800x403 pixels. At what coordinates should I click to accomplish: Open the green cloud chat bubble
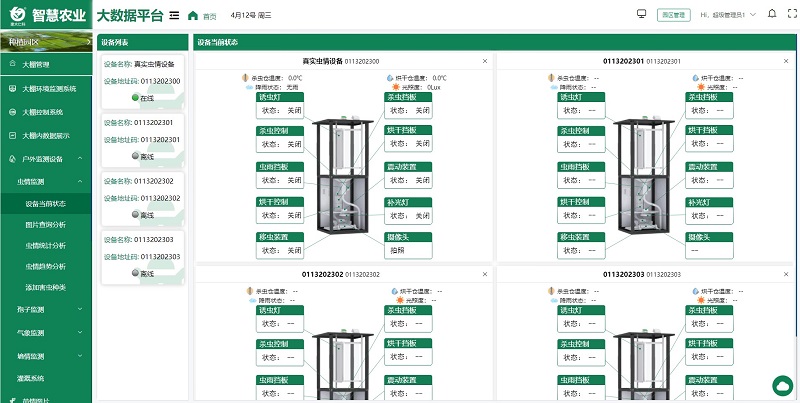(x=783, y=386)
